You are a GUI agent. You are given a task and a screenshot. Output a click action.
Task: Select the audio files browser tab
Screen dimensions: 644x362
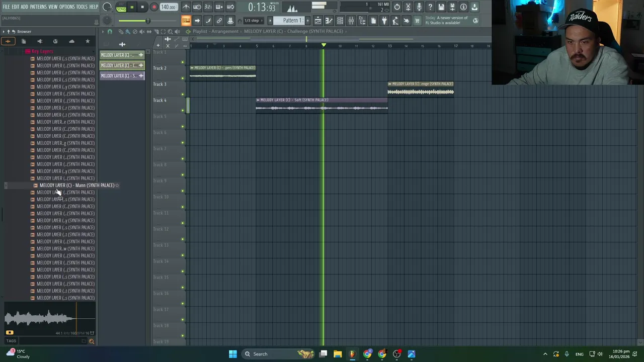[x=8, y=41]
